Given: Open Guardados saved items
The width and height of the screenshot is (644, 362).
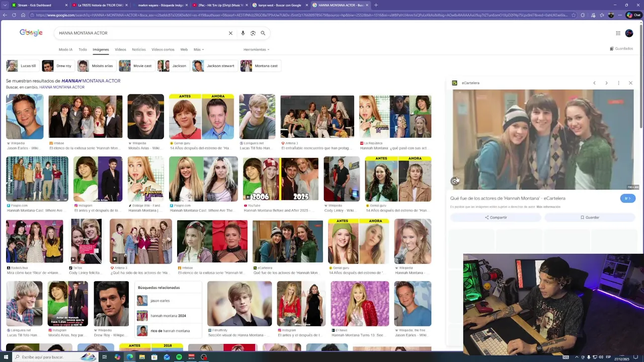Looking at the screenshot, I should (x=621, y=49).
